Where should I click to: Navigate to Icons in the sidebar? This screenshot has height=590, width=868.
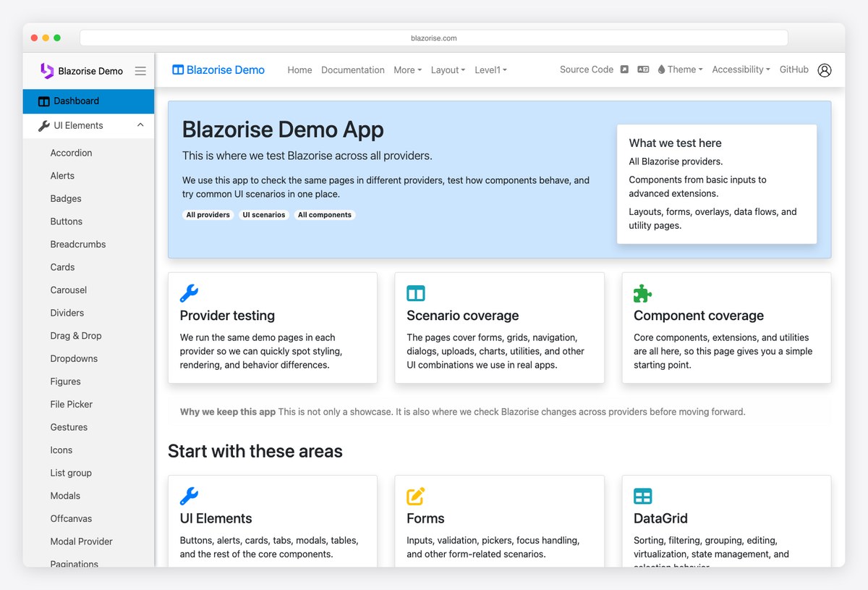pos(61,450)
